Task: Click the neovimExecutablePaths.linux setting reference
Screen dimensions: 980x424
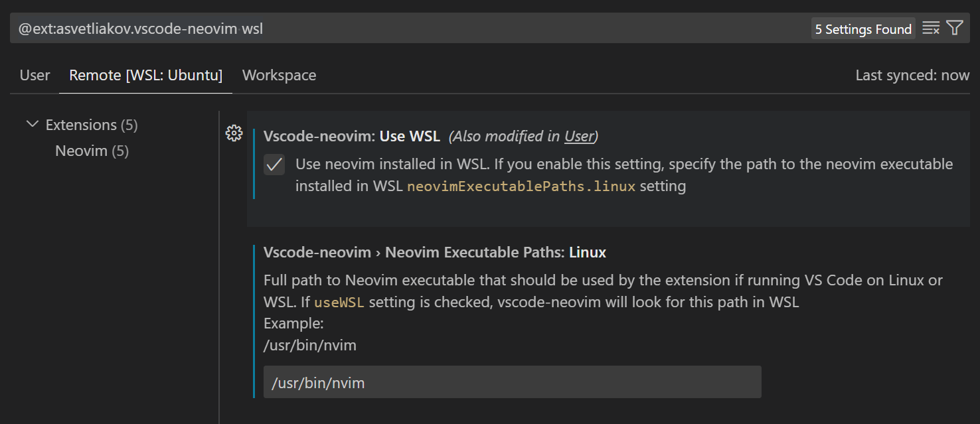Action: (x=521, y=186)
